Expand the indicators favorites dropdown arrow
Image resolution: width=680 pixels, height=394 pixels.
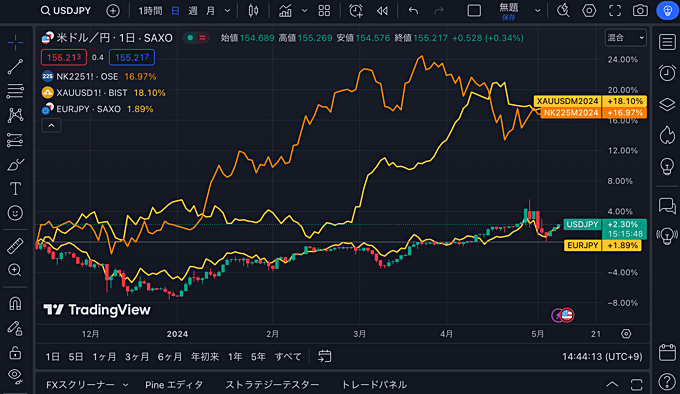(x=304, y=11)
